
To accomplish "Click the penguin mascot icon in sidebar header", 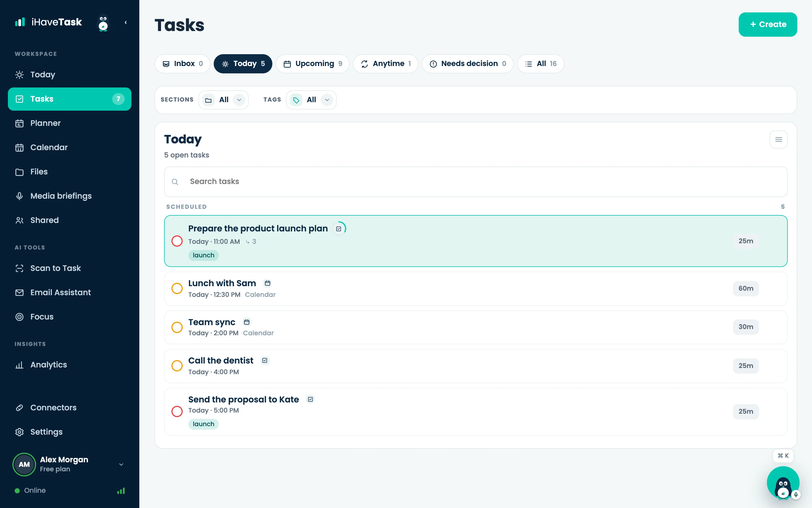I will 103,23.
